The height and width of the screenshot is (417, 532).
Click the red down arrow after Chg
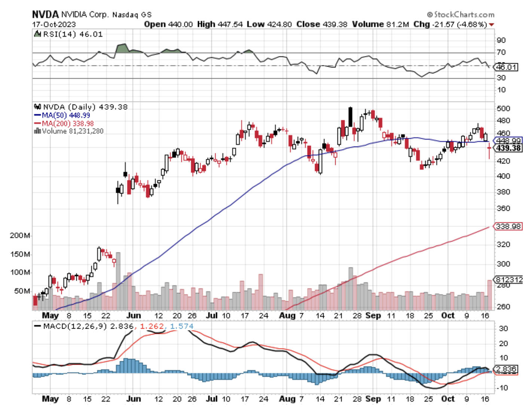491,25
